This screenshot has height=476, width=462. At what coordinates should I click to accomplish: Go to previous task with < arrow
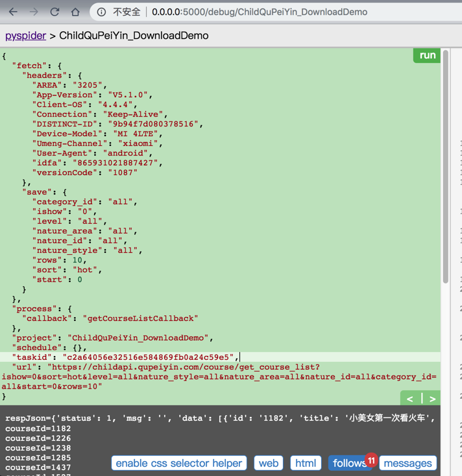[x=409, y=399]
